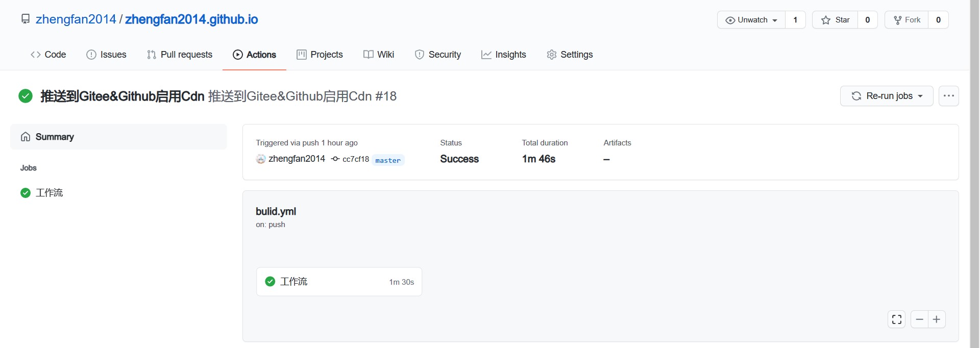The height and width of the screenshot is (348, 980).
Task: Click the eye icon in Unwatch button
Action: click(x=730, y=20)
